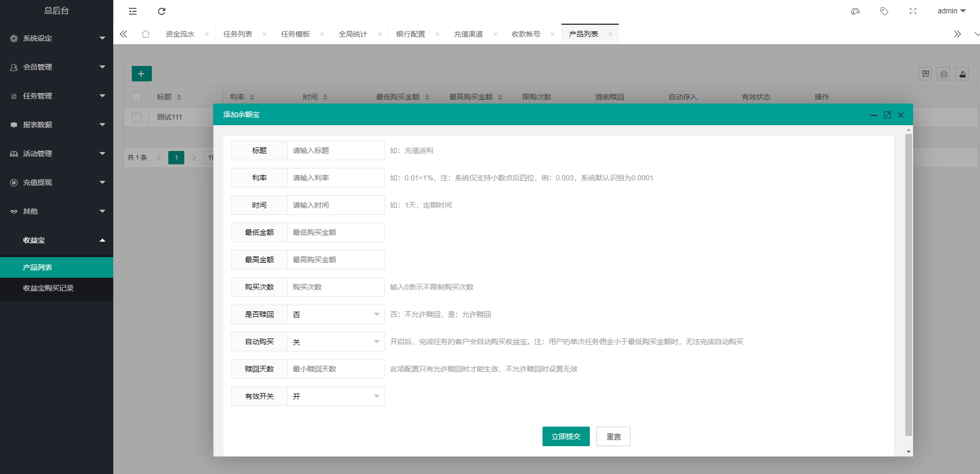Click the export table icon
980x474 pixels.
tap(962, 74)
